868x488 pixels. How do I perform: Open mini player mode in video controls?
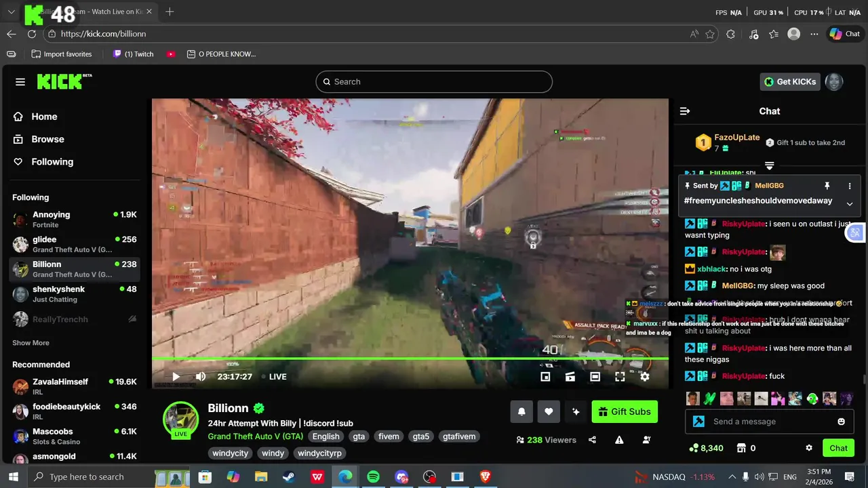coord(545,377)
